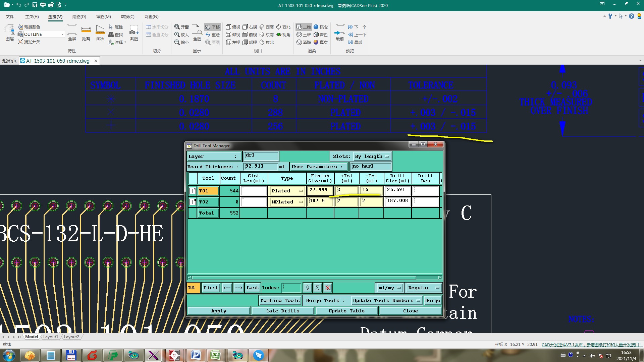Toggle 捕捉开关 snap switch
Screen dimensions: 644x362
[x=29, y=42]
